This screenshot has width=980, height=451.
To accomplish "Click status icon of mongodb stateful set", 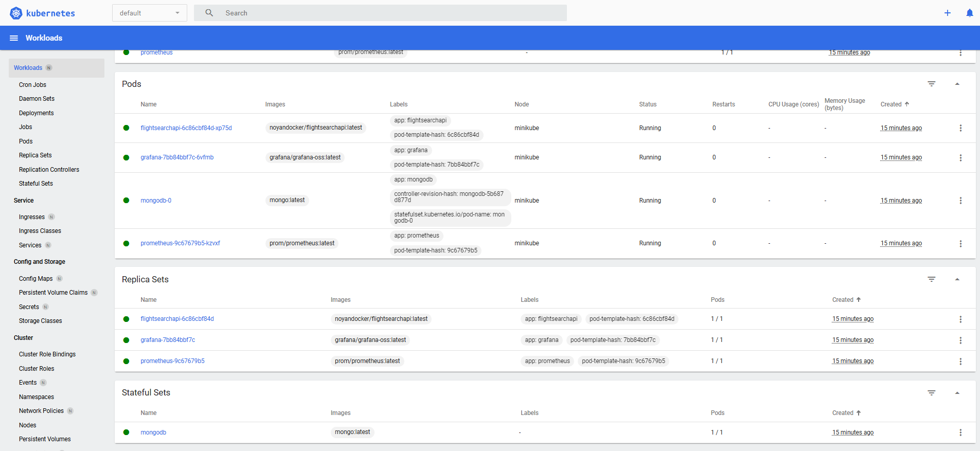I will [126, 432].
